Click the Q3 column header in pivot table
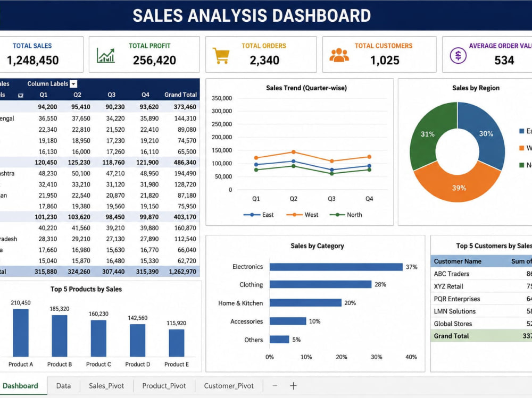This screenshot has width=532, height=398. click(111, 95)
